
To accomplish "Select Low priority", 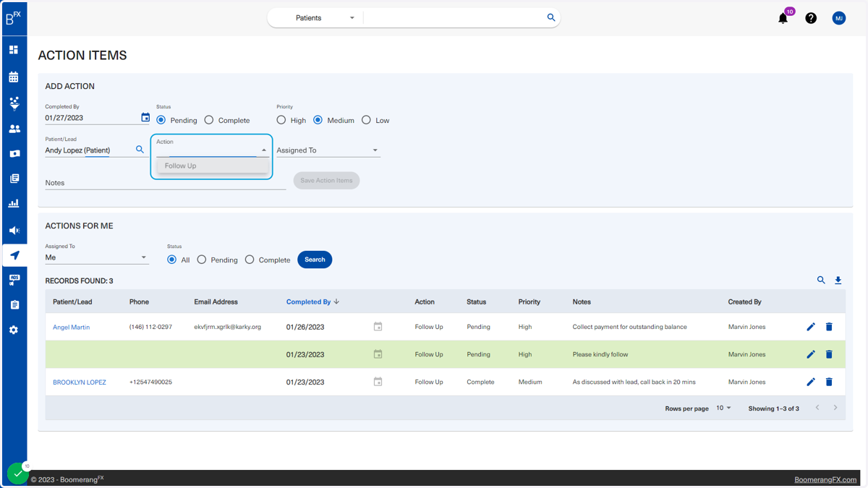I will [366, 120].
